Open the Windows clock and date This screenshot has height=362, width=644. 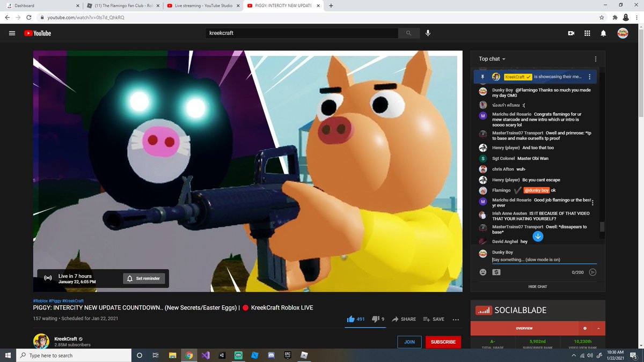point(615,355)
